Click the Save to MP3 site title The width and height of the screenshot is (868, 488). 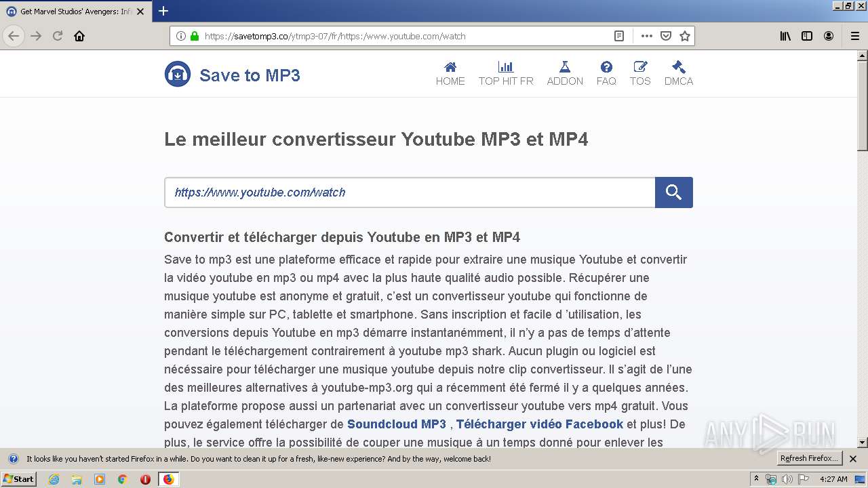coord(250,75)
